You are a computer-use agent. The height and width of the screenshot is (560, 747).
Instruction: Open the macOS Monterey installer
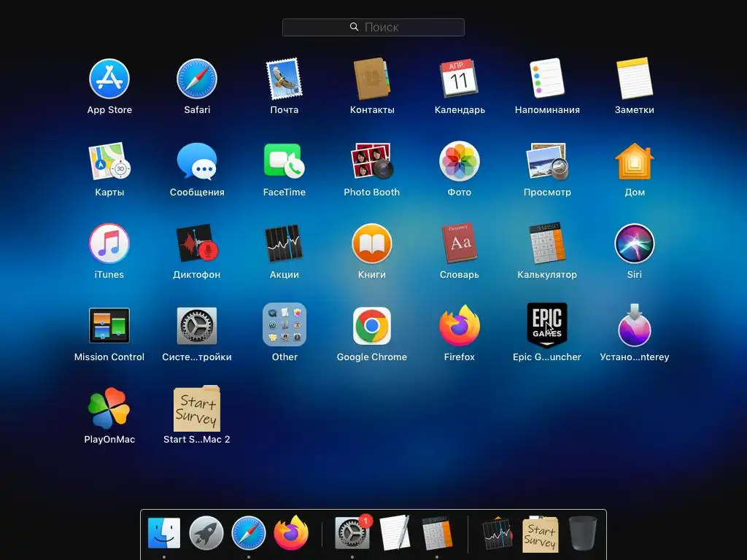pyautogui.click(x=634, y=326)
